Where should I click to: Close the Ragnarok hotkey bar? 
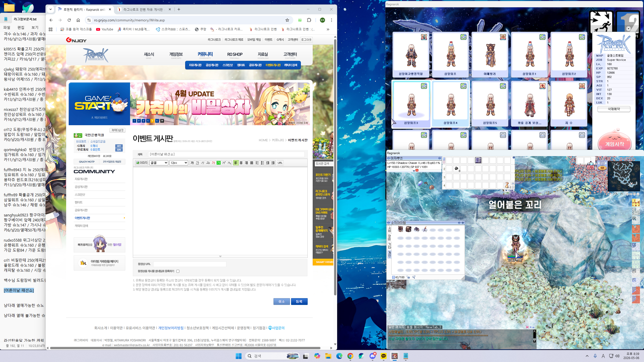click(514, 158)
